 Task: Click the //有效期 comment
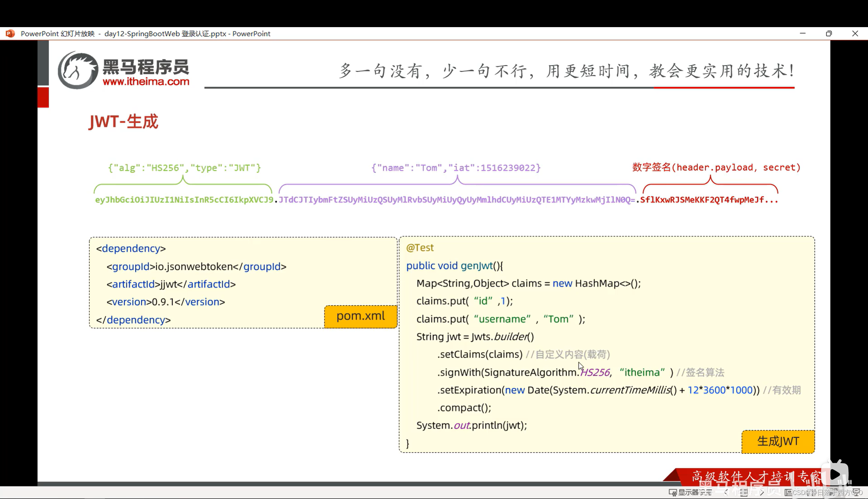point(782,390)
